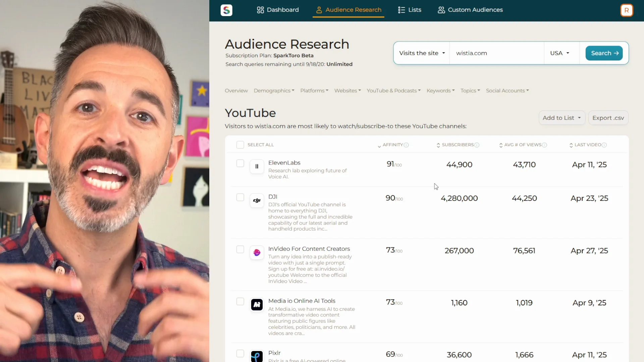644x362 pixels.
Task: Click the InVideo channel logo
Action: coord(257,252)
